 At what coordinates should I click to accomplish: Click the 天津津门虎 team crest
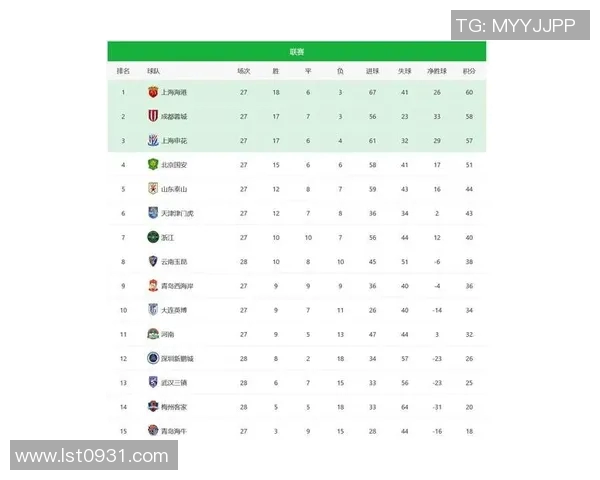(x=152, y=213)
